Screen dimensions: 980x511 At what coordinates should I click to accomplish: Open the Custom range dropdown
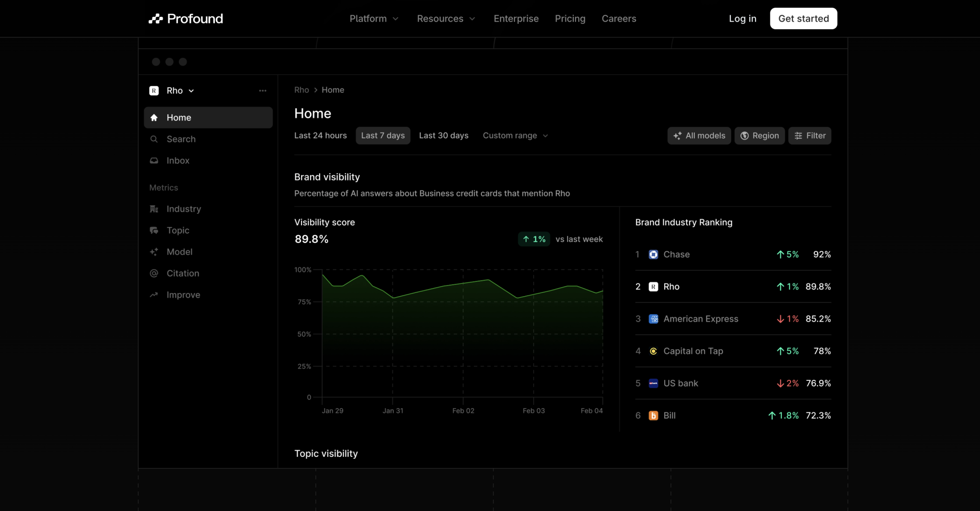tap(515, 136)
